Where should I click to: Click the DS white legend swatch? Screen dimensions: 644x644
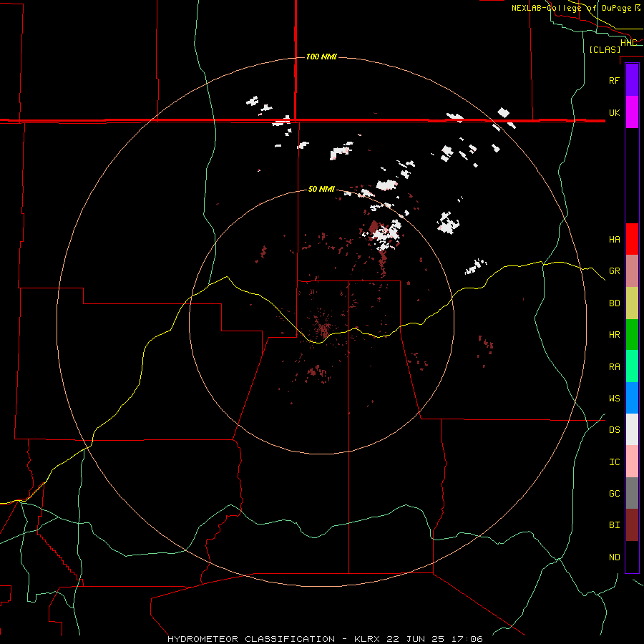pyautogui.click(x=632, y=429)
